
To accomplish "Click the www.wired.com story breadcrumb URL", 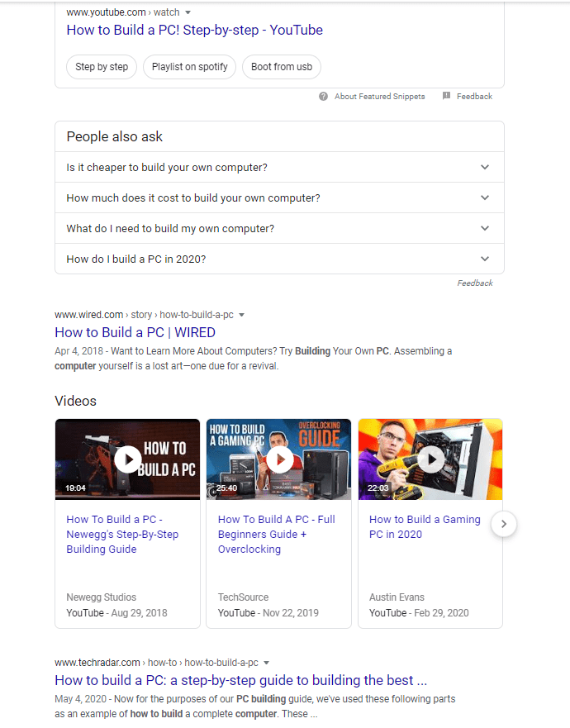I will tap(144, 315).
